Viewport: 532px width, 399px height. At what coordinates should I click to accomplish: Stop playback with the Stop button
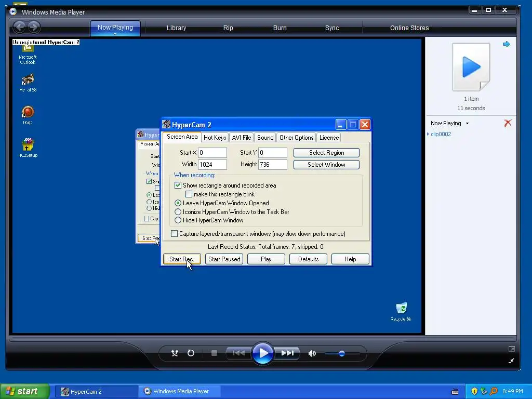pyautogui.click(x=214, y=353)
